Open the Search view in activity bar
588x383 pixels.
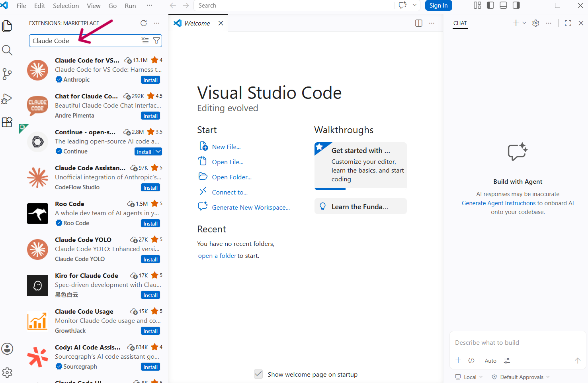[7, 50]
